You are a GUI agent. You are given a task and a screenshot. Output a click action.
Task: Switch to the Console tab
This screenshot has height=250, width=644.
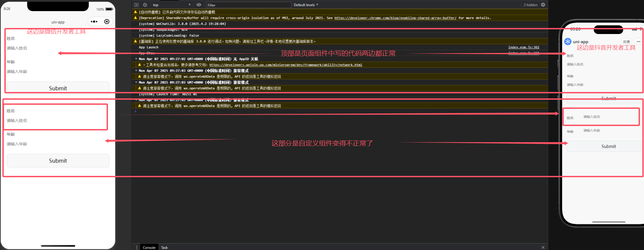(149, 247)
